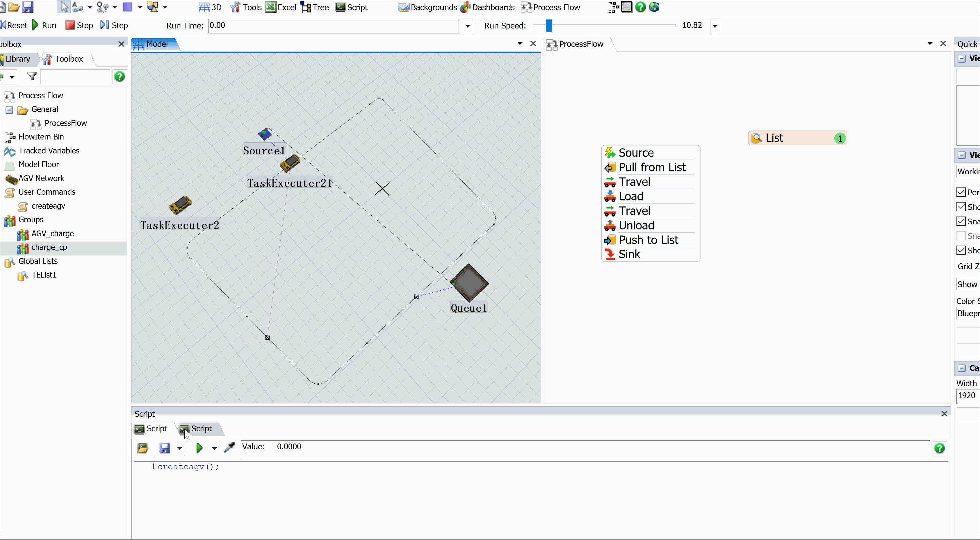
Task: Open the Run Speed dropdown arrow
Action: (715, 26)
